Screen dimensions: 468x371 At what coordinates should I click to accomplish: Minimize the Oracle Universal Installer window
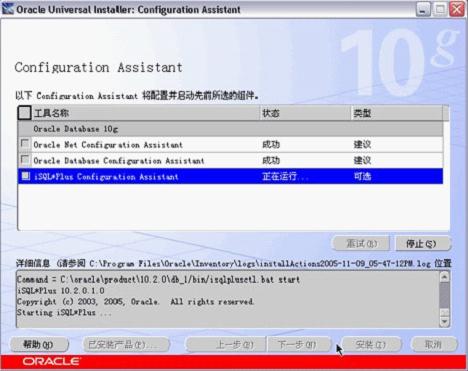[423, 9]
